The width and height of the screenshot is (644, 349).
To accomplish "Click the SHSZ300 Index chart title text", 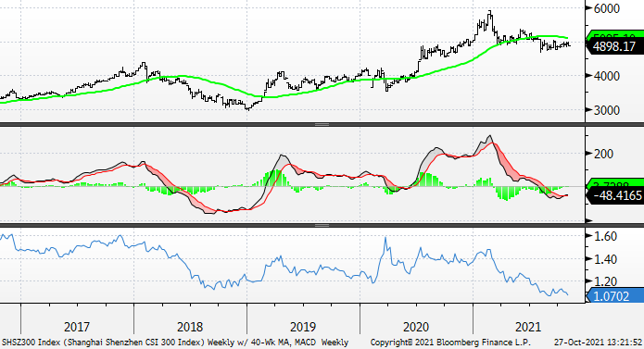I will [x=175, y=343].
